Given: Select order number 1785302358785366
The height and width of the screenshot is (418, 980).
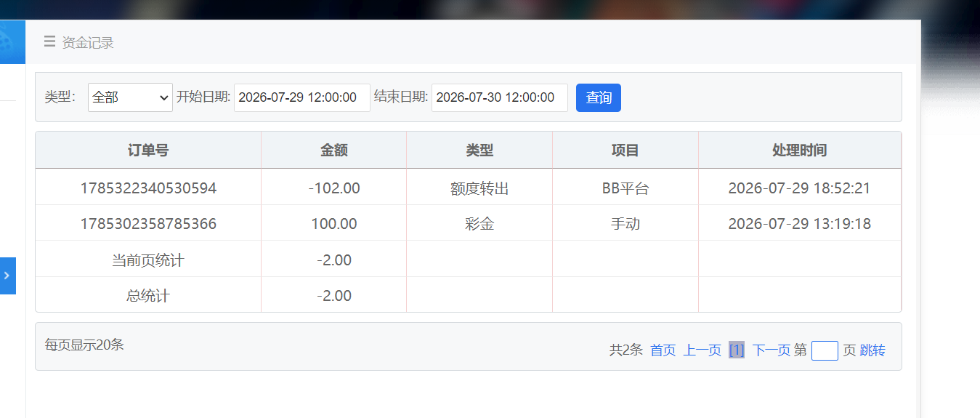Looking at the screenshot, I should (148, 224).
